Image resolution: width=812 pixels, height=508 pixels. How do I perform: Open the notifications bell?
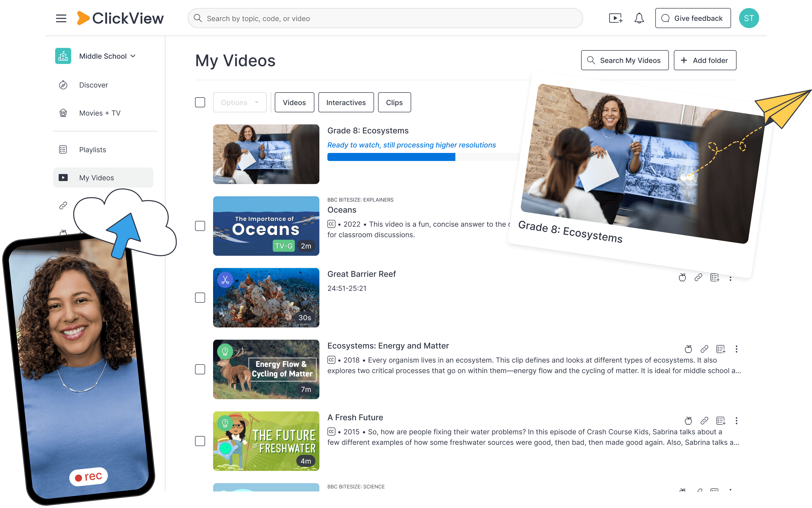pyautogui.click(x=639, y=18)
